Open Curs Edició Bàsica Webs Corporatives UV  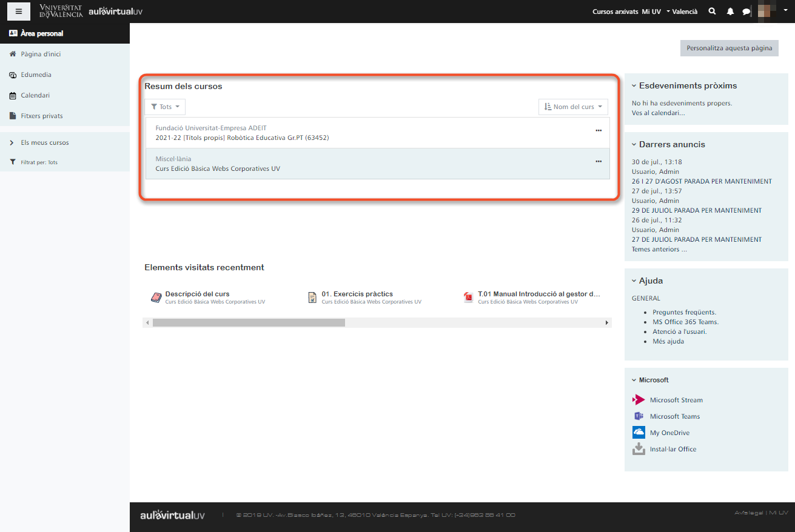click(x=218, y=168)
